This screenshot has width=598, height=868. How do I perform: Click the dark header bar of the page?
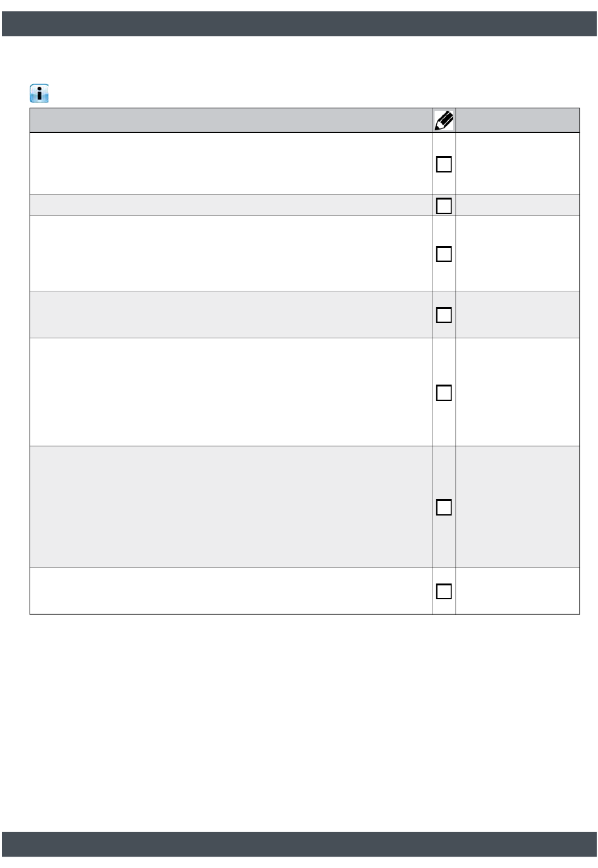(x=299, y=23)
